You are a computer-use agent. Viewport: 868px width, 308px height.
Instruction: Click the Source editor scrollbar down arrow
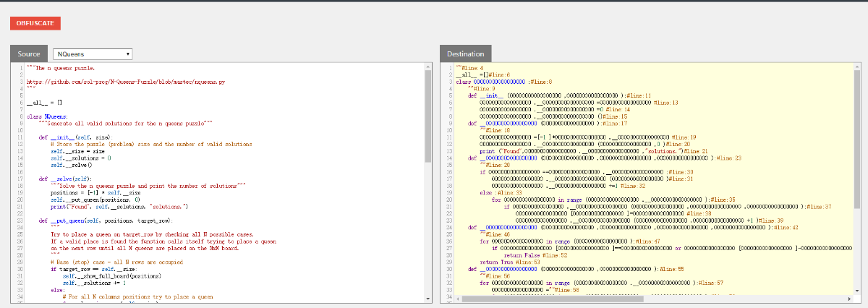pos(429,299)
